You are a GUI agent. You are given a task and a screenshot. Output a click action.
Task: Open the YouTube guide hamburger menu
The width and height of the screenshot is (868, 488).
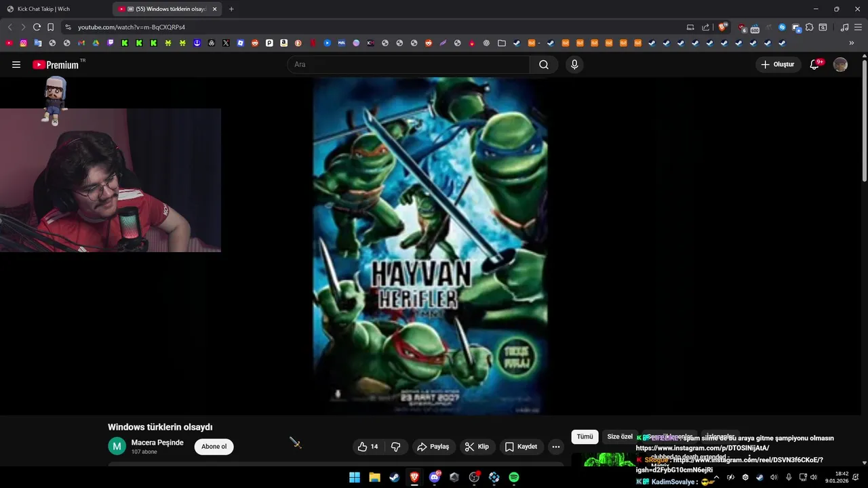click(x=16, y=64)
